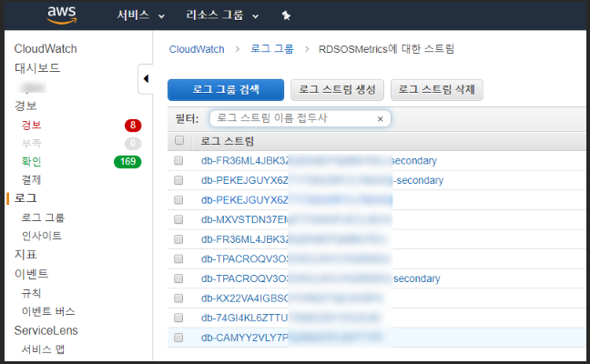Open the CloudWatch breadcrumb link
Image resolution: width=590 pixels, height=364 pixels.
pyautogui.click(x=197, y=49)
